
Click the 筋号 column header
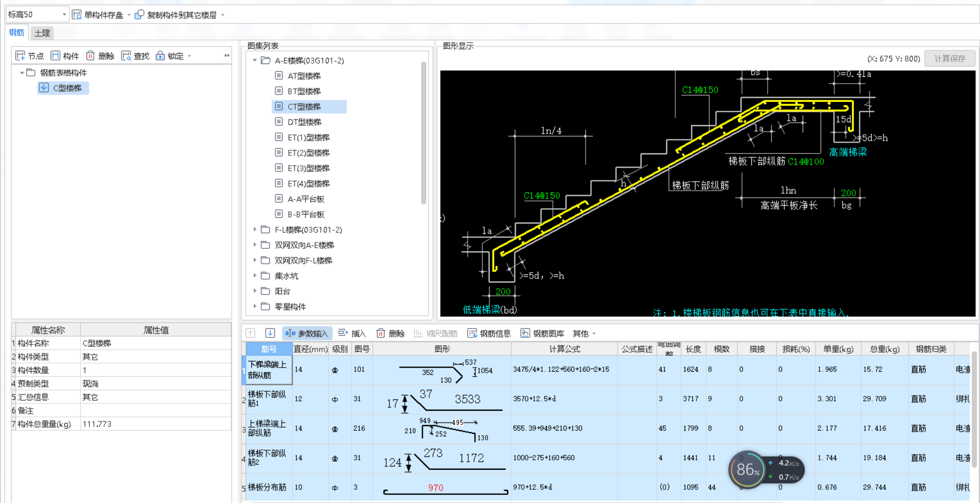coord(269,349)
